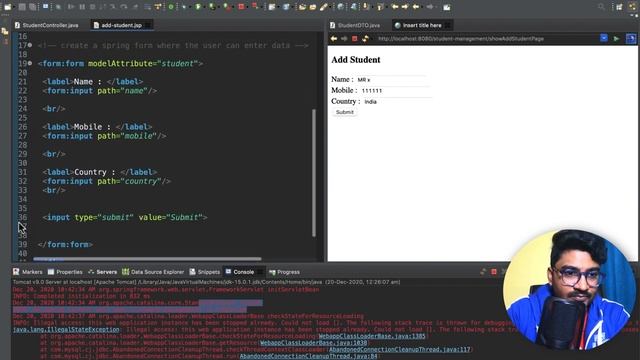Screen dimensions: 640x360
Task: Open the AbandonedConnectionCleanupThread.java:117 link
Action: [x=400, y=349]
